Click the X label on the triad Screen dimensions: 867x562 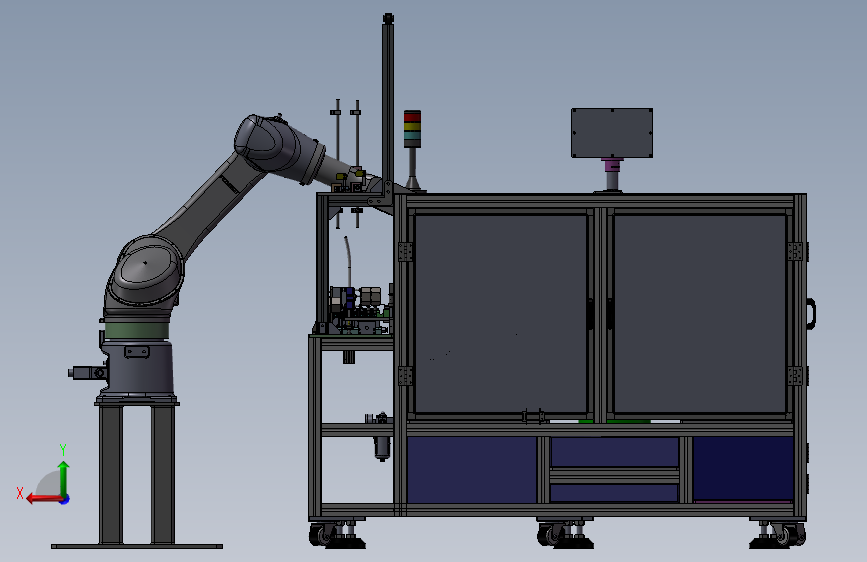20,493
